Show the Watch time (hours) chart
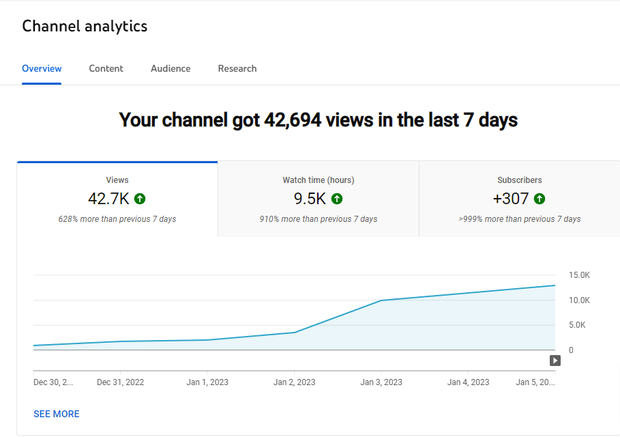The height and width of the screenshot is (437, 620). click(x=318, y=199)
